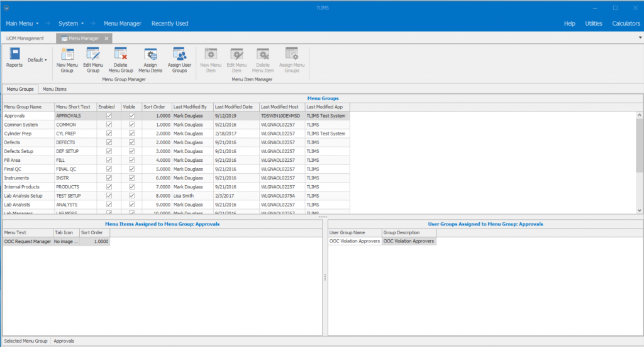Image resolution: width=644 pixels, height=347 pixels.
Task: Switch to UOM Management tab
Action: [25, 38]
